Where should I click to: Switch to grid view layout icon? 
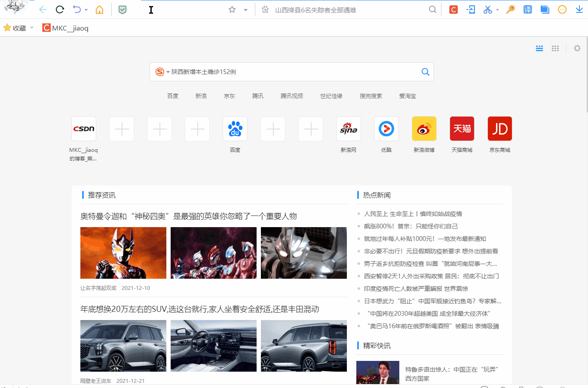555,48
